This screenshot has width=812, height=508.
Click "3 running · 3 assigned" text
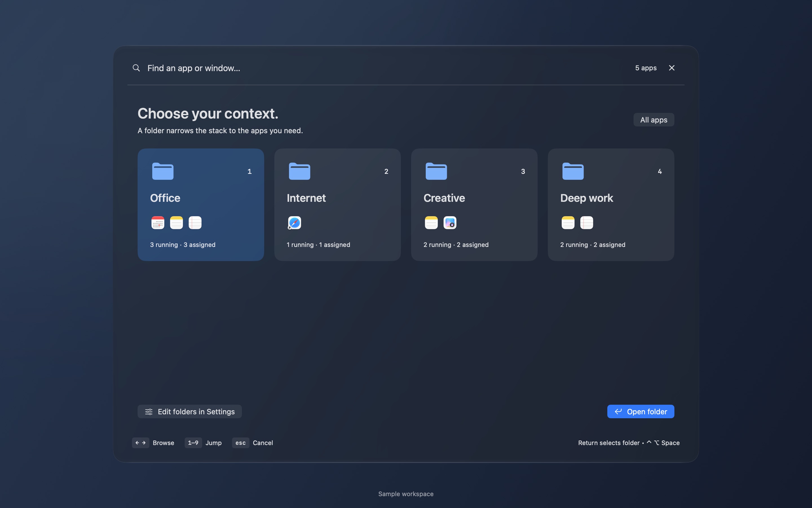182,245
